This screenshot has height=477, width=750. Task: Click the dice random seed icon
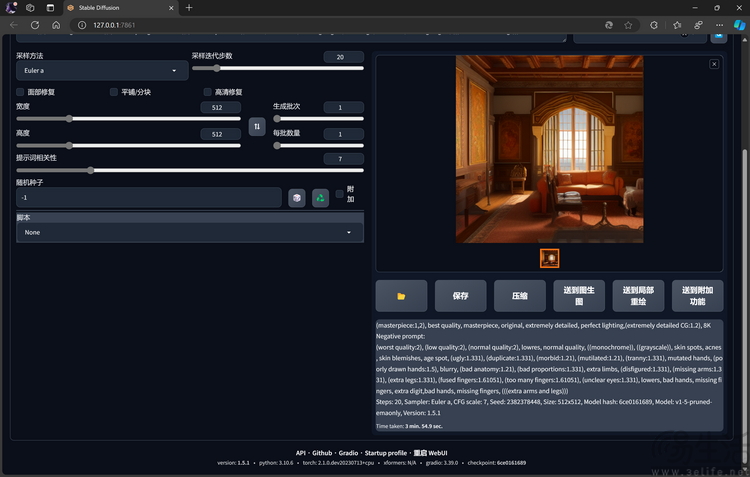point(297,198)
